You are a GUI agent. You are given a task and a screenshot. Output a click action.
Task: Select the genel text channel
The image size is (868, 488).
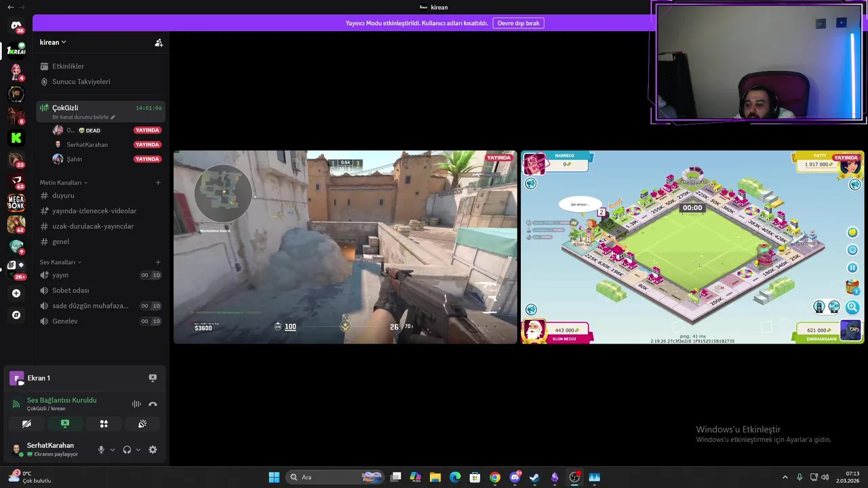(100, 241)
